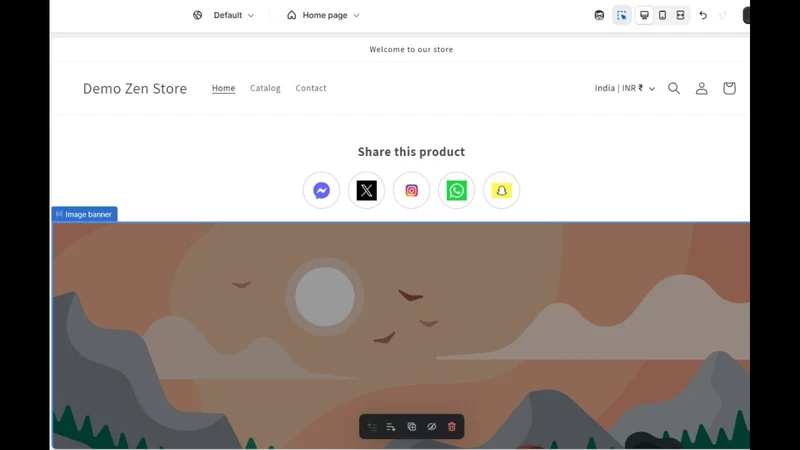Switch to desktop preview
Screen dimensions: 800x450
(x=644, y=15)
